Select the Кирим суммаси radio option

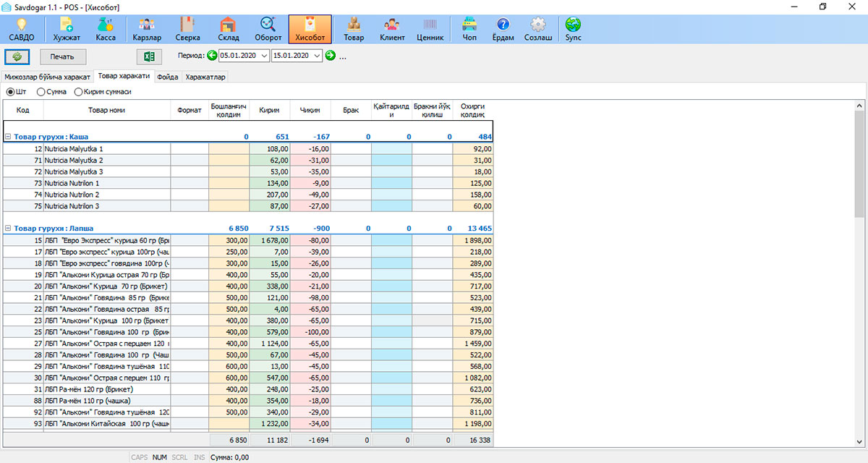[x=103, y=92]
